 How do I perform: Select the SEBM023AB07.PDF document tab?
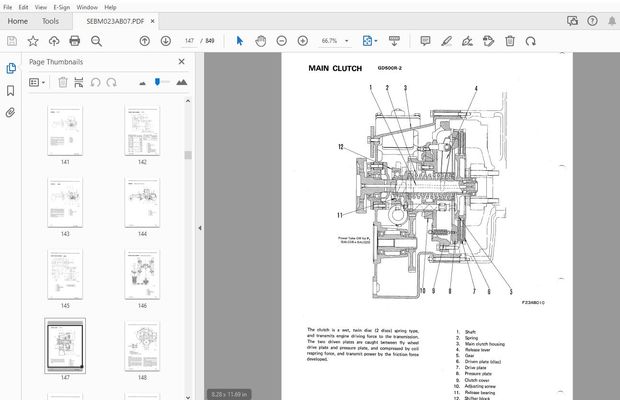(x=115, y=21)
